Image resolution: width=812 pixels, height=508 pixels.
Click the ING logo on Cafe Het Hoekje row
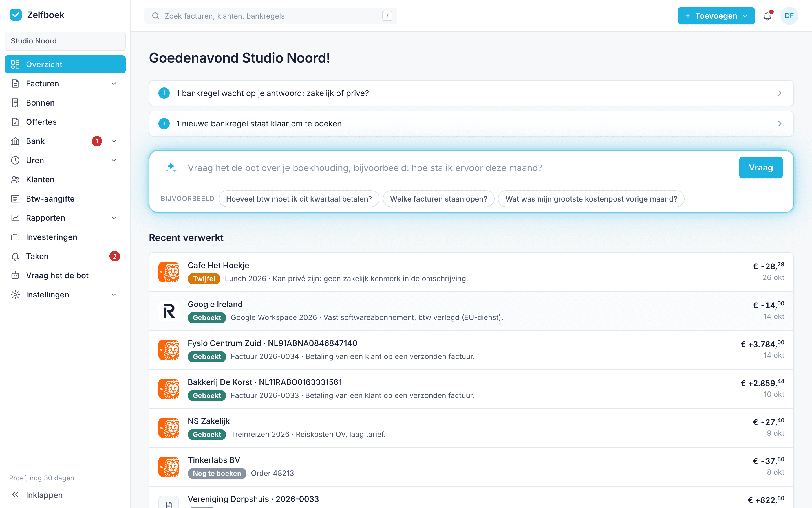(168, 272)
